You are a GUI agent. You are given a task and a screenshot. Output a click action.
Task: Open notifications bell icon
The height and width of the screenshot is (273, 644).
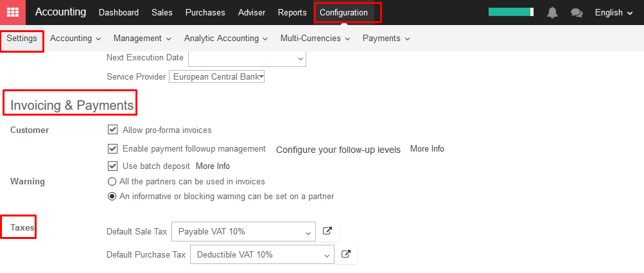point(552,13)
